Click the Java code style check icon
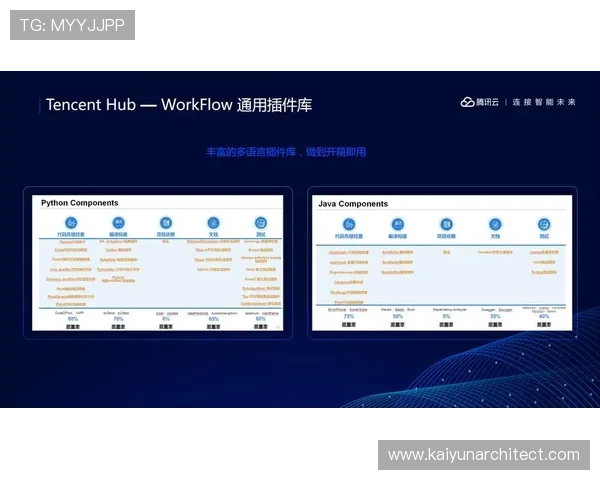This screenshot has width=600, height=480. [x=349, y=224]
